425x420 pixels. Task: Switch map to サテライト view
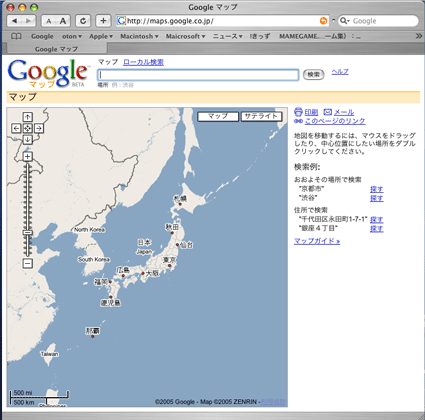[261, 116]
